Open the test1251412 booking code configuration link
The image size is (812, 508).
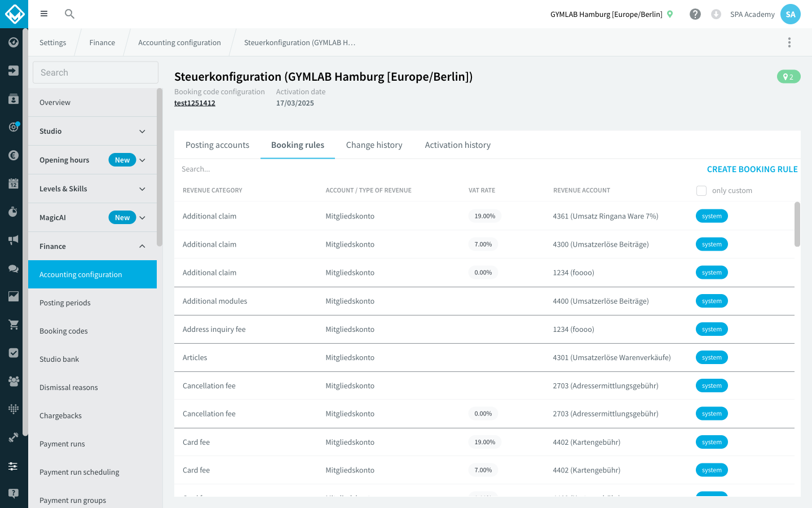[195, 103]
